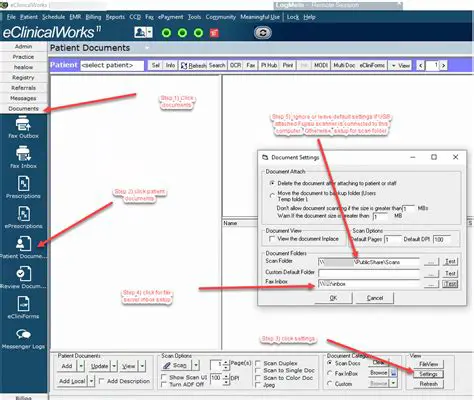The height and width of the screenshot is (400, 474).
Task: Open the Fax Outbox icon in sidebar
Action: (23, 127)
